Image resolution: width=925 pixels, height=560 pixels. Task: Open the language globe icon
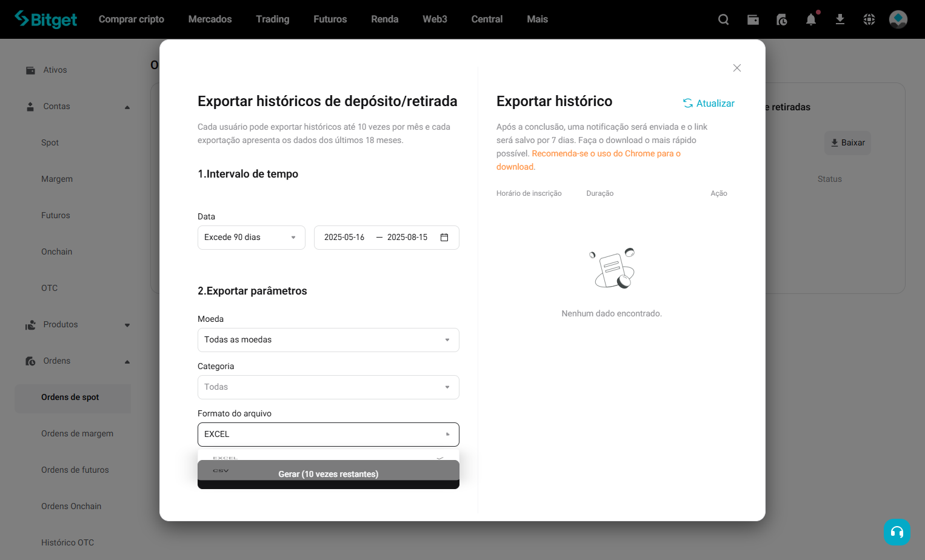(869, 19)
